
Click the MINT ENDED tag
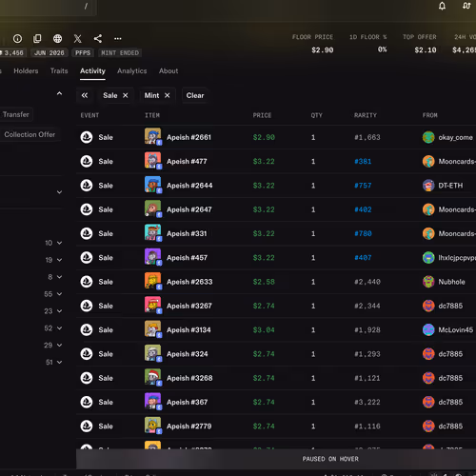tap(120, 53)
